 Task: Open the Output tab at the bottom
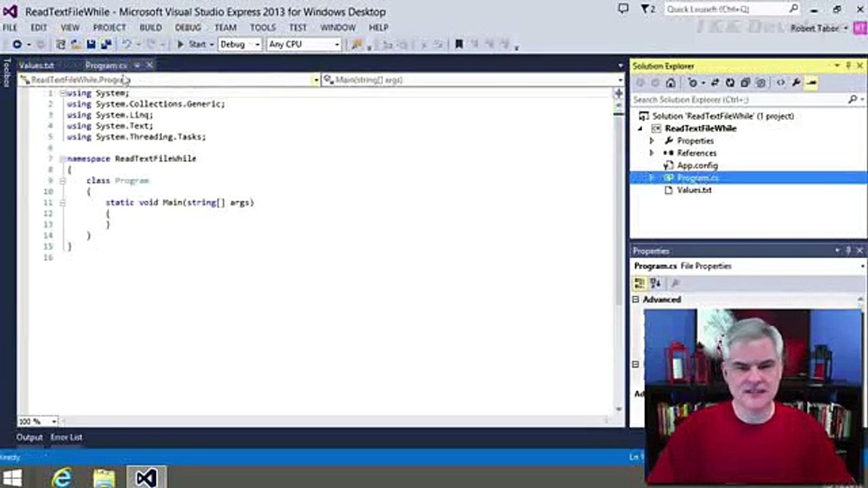[29, 437]
